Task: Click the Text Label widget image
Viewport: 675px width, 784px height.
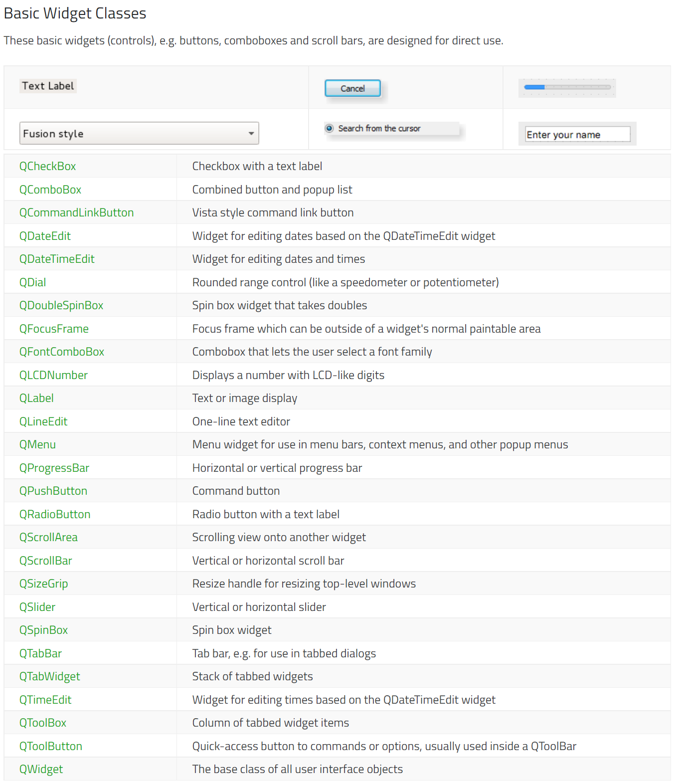Action: [x=48, y=86]
